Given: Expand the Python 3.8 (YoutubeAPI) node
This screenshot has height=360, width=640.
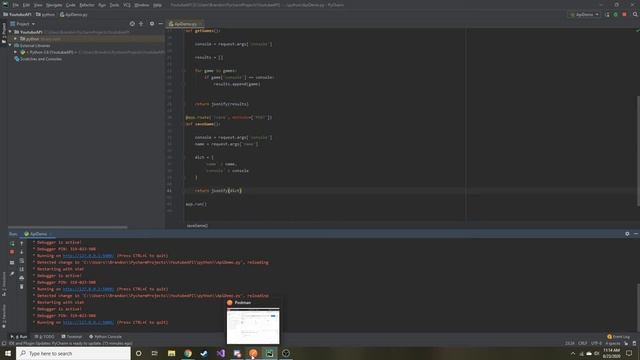Looking at the screenshot, I should tap(16, 52).
